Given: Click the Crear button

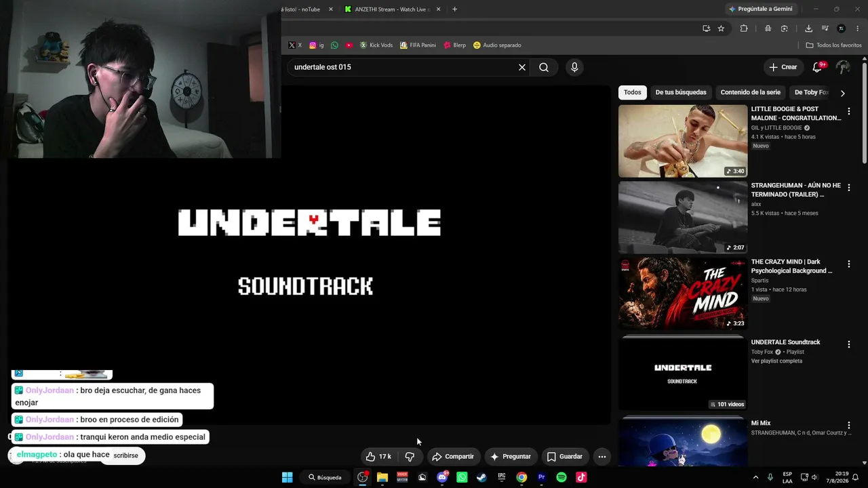Looking at the screenshot, I should coord(783,67).
